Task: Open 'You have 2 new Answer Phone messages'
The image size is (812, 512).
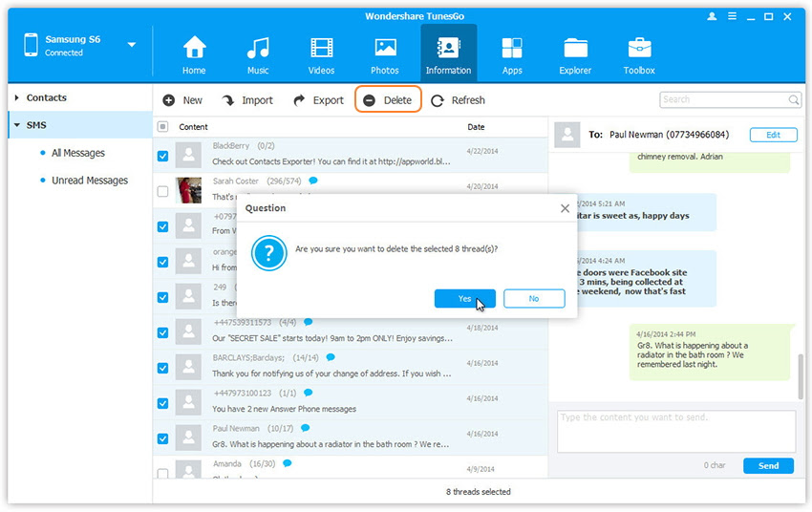Action: click(x=285, y=409)
